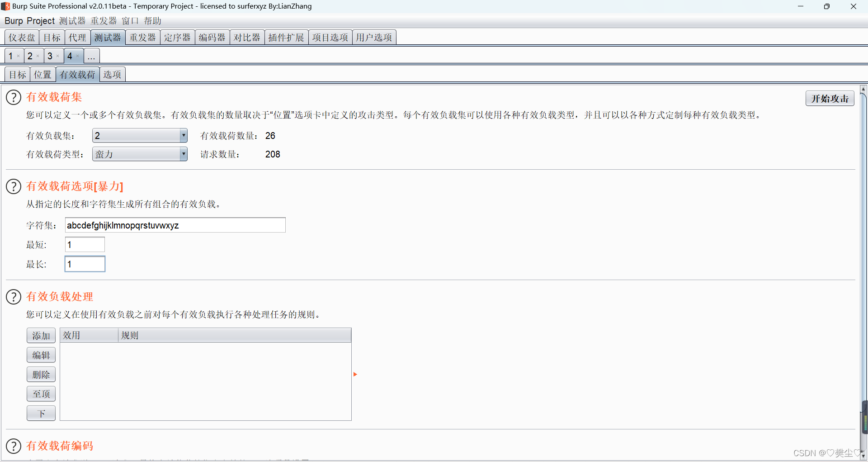
Task: Click the vertical scrollbar up arrow
Action: [x=863, y=89]
